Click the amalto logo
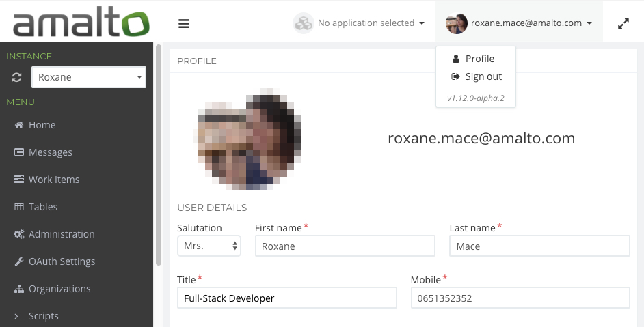 tap(81, 23)
